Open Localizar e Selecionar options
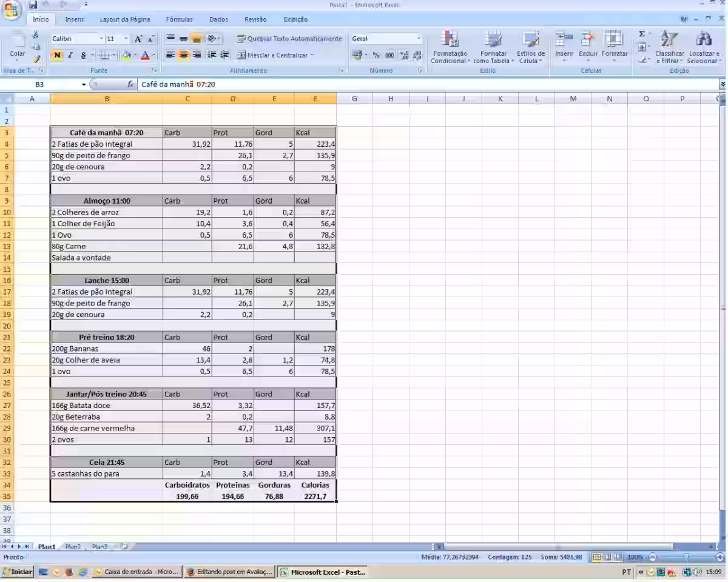 point(703,47)
